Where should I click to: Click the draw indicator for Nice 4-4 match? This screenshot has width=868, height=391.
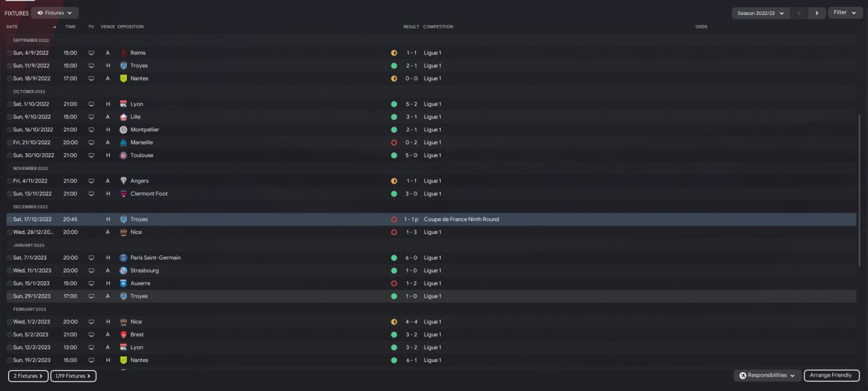pyautogui.click(x=394, y=322)
